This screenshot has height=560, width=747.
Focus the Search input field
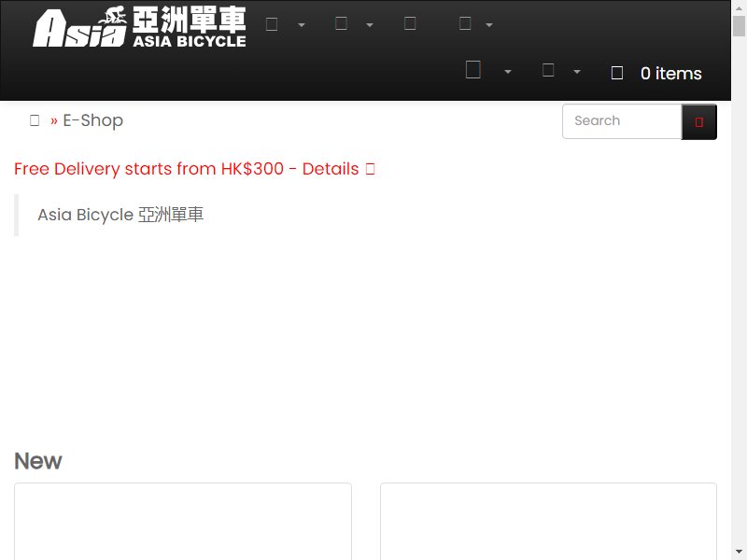[622, 121]
